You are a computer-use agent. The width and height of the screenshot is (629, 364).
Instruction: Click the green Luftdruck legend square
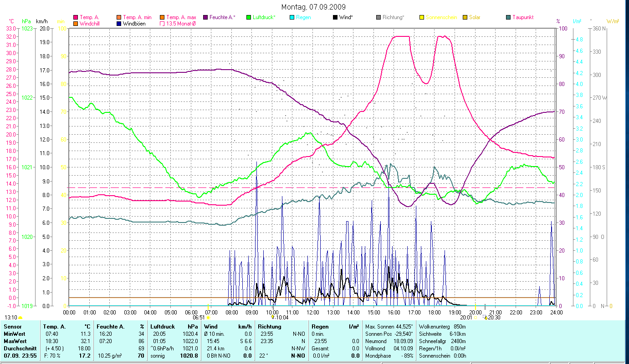click(249, 17)
